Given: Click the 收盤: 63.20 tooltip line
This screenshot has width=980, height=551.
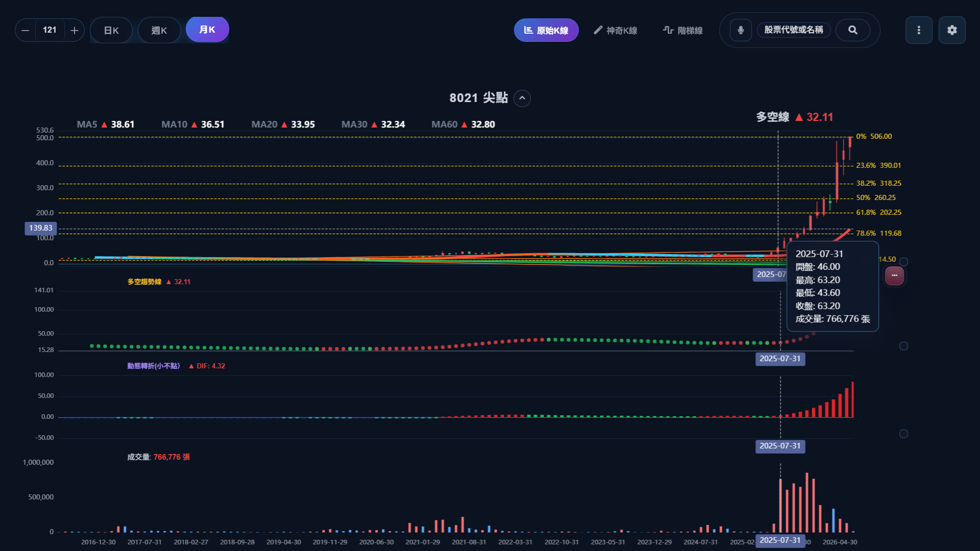Looking at the screenshot, I should coord(818,306).
